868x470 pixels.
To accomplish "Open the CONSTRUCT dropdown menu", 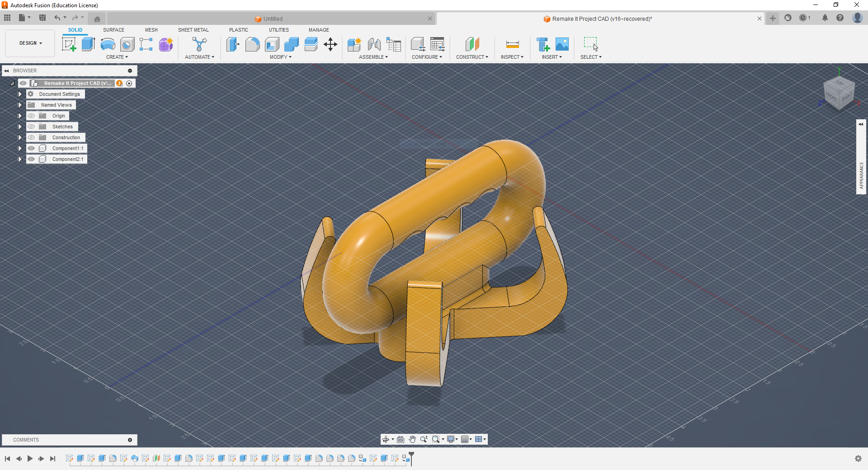I will [472, 57].
